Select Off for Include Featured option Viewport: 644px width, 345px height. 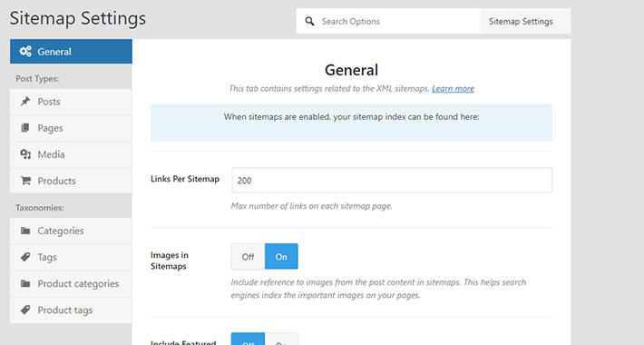248,340
